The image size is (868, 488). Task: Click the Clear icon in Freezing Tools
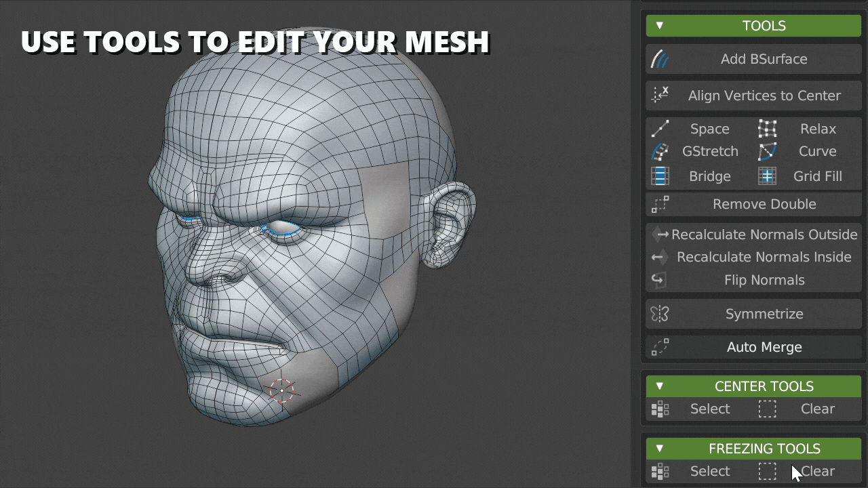[767, 471]
